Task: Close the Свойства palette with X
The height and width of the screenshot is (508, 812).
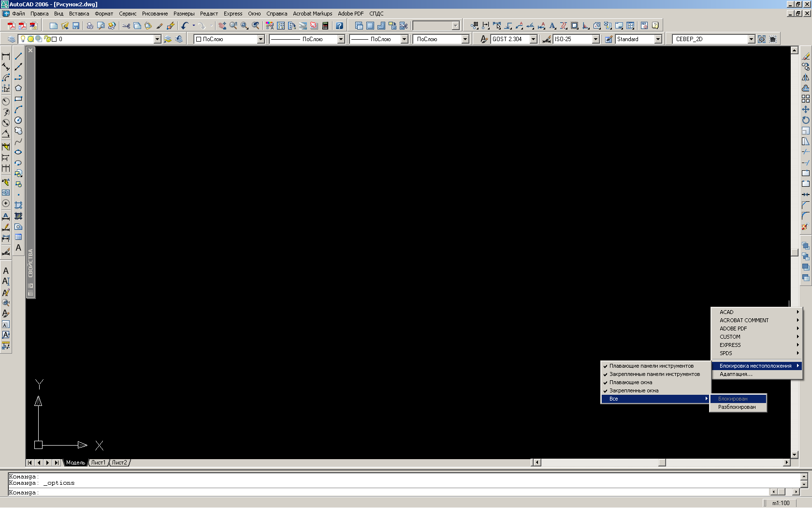Action: 30,50
